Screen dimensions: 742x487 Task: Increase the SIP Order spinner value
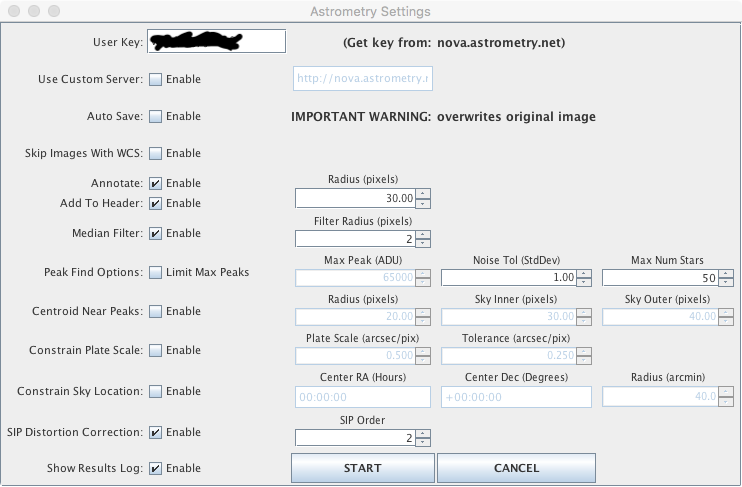tap(424, 433)
